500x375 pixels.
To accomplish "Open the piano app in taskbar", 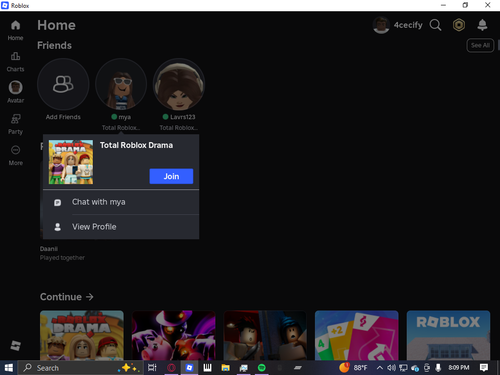I will (207, 368).
